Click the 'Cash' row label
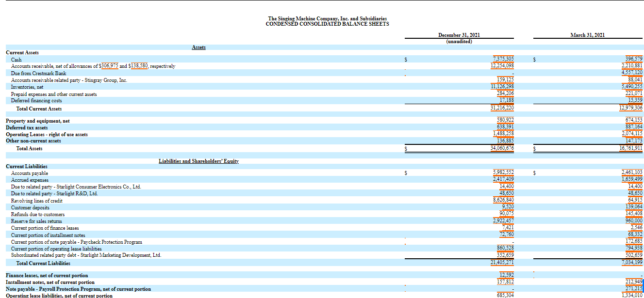Viewport: 644px width, 298px height. [x=17, y=60]
